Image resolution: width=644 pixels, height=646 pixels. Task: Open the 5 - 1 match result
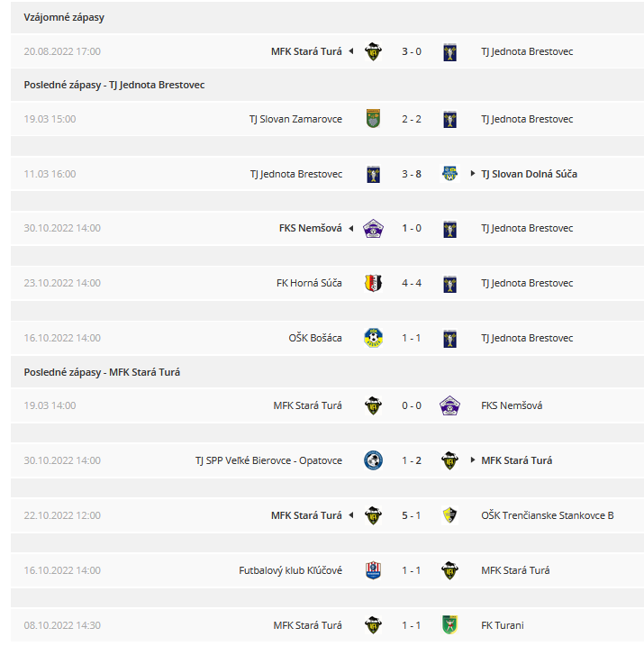412,515
